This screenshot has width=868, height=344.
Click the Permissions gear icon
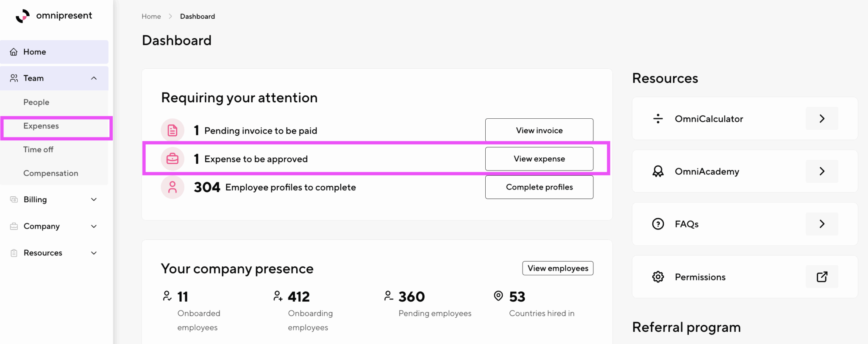658,277
